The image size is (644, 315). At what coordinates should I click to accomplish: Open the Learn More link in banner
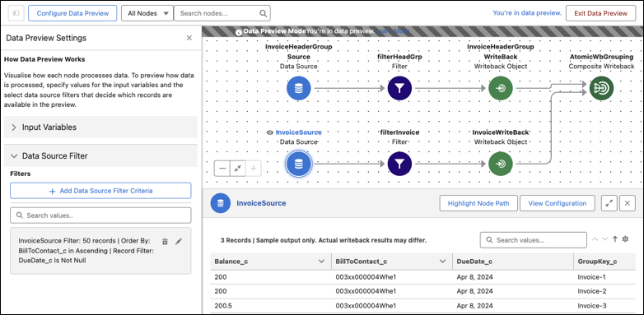[392, 31]
